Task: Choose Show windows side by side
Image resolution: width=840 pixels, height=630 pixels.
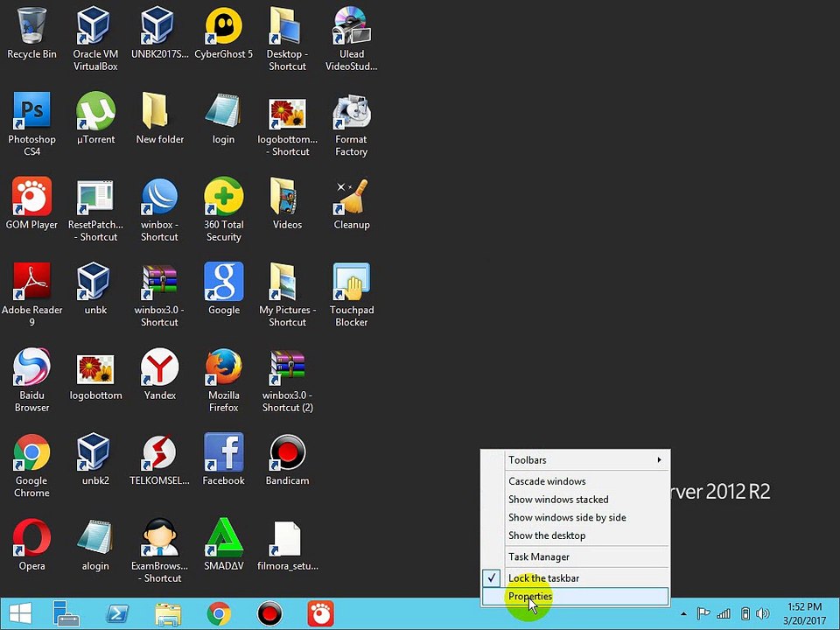Action: (x=576, y=517)
